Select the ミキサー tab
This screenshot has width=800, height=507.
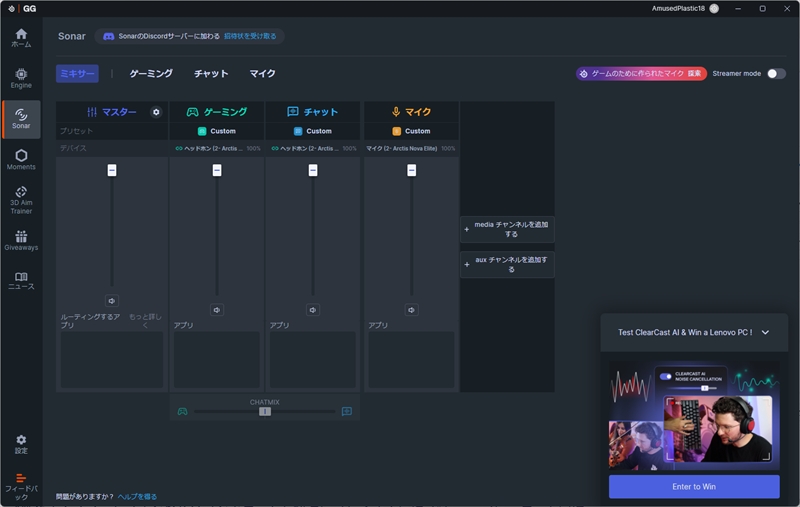[77, 74]
